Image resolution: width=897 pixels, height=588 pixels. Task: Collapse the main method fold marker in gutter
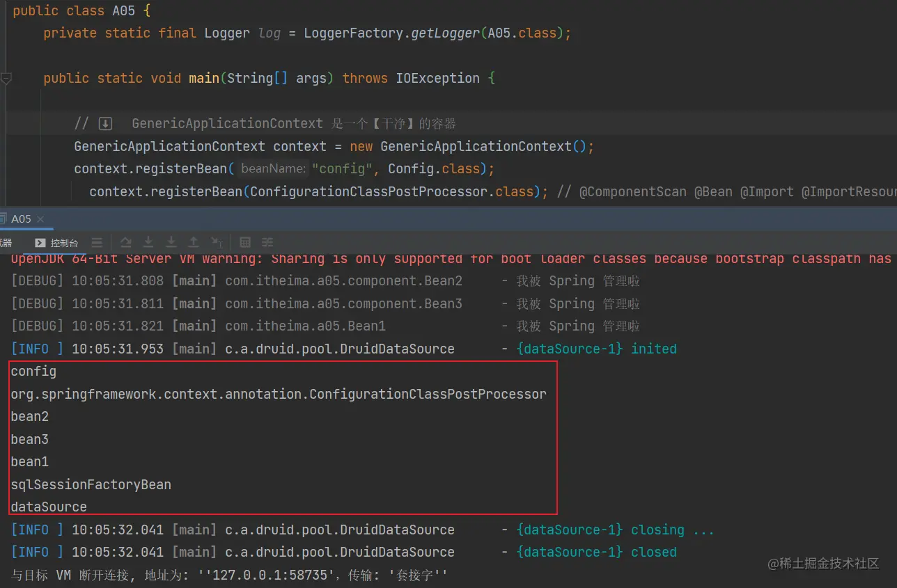(x=6, y=79)
